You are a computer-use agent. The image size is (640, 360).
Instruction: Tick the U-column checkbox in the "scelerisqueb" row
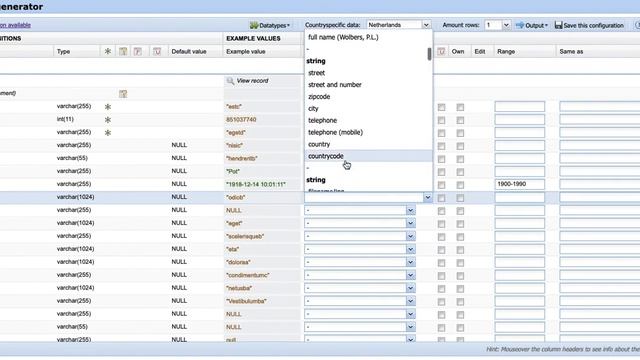[x=441, y=237]
